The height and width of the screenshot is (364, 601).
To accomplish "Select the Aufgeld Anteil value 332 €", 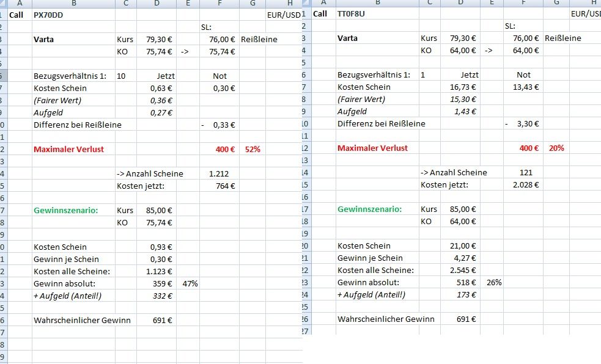I will point(162,296).
